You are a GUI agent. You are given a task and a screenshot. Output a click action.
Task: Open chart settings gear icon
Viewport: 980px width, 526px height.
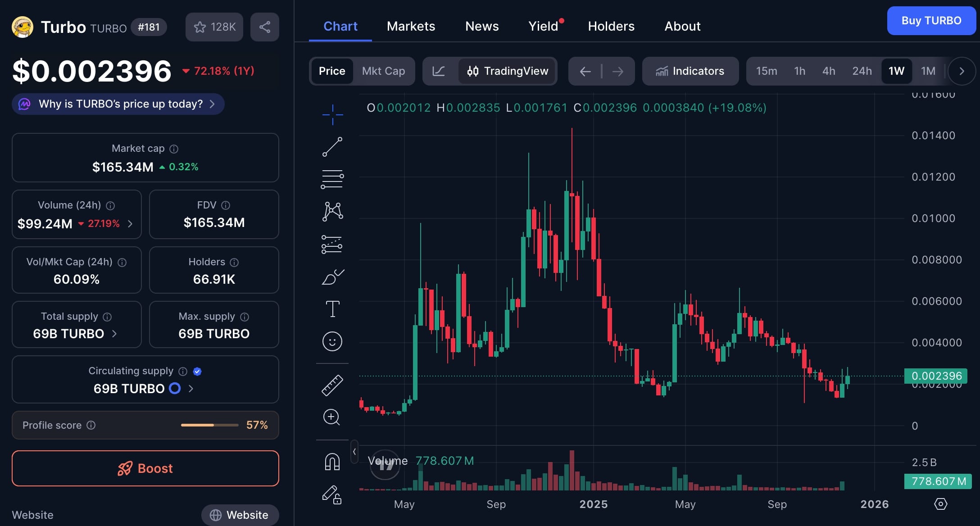[940, 504]
